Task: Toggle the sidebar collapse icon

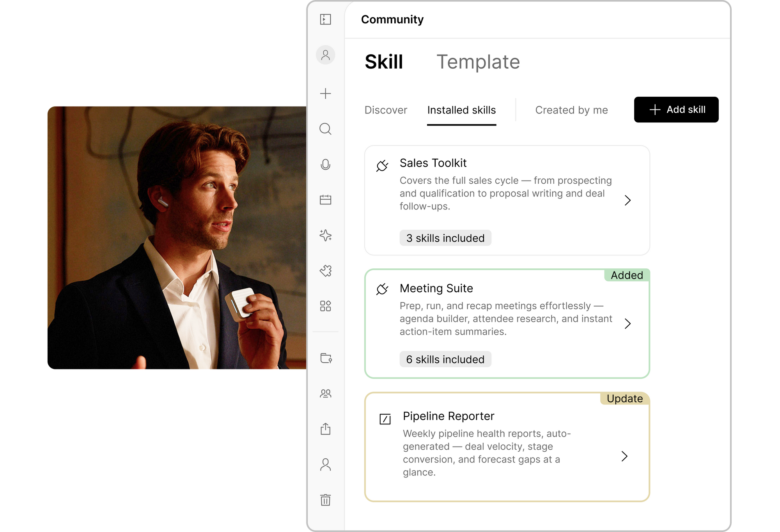Action: (325, 20)
